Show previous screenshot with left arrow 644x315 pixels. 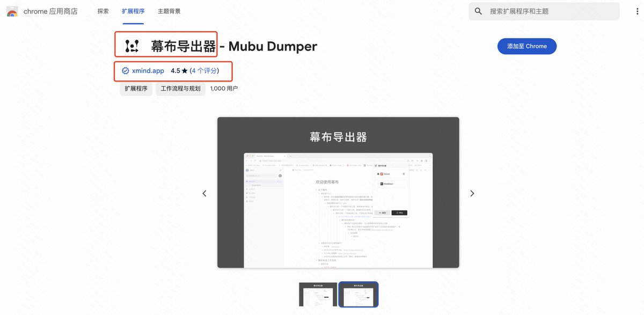point(204,194)
